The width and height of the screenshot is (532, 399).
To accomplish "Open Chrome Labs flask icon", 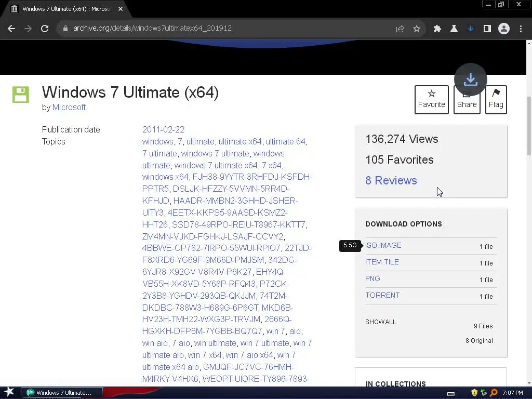I will (x=454, y=29).
